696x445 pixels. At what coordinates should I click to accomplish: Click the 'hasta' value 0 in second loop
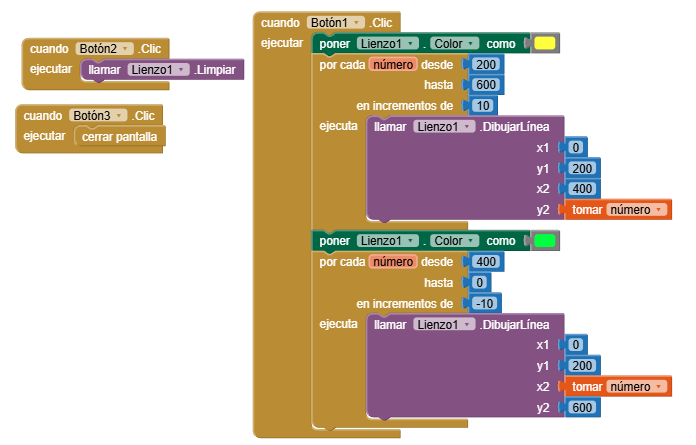coord(480,283)
